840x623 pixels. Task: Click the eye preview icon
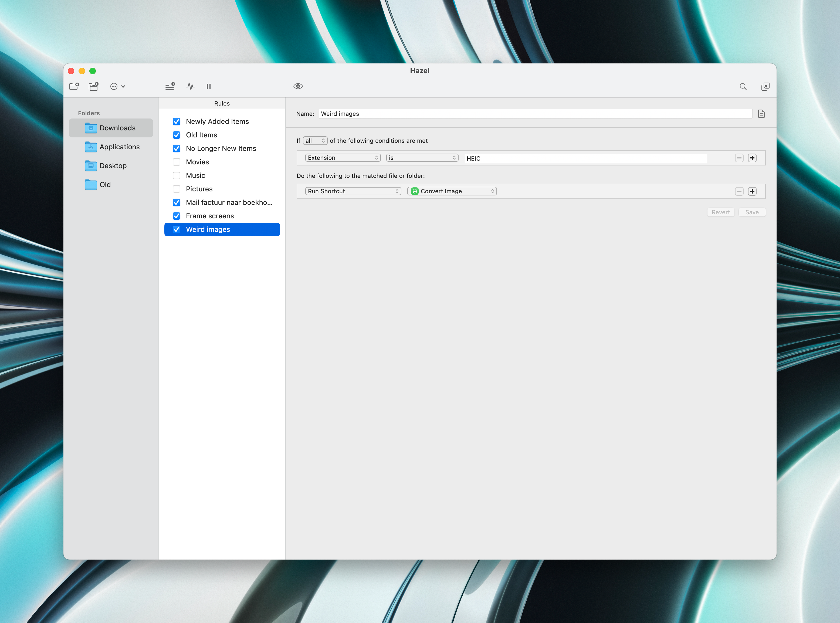pos(298,86)
